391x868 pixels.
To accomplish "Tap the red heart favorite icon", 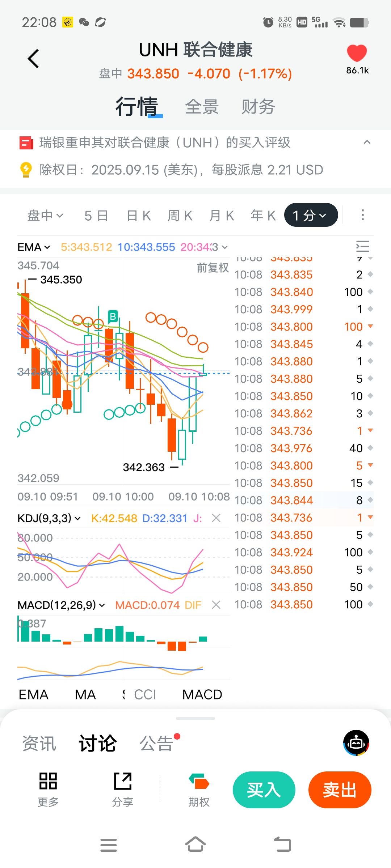I will (357, 54).
